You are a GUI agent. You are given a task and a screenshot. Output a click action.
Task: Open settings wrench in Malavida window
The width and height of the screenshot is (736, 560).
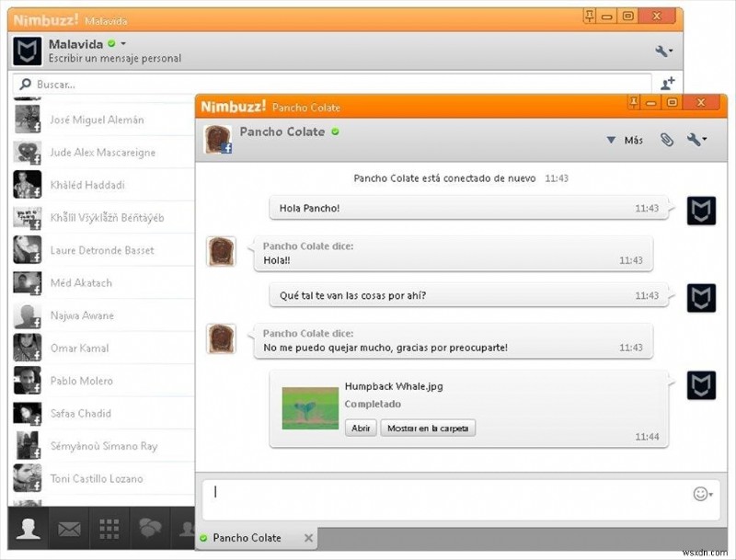(x=663, y=51)
